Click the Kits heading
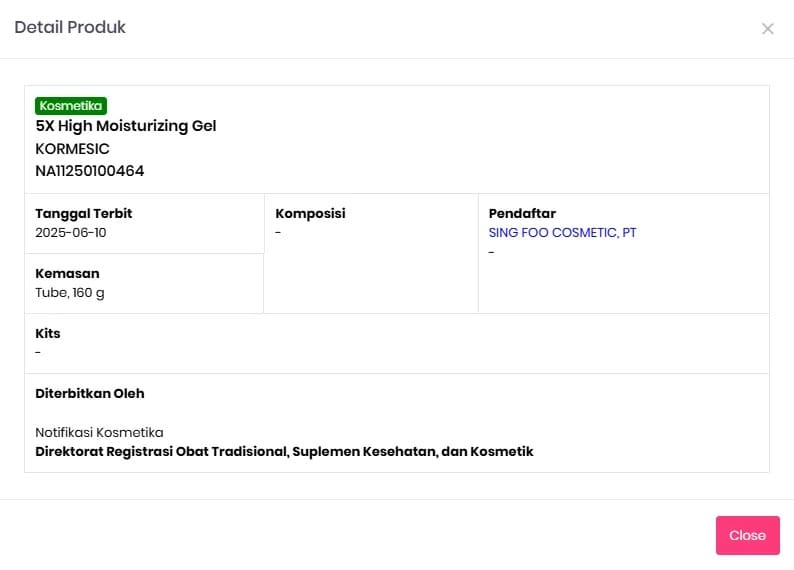This screenshot has width=794, height=570. pyautogui.click(x=48, y=333)
